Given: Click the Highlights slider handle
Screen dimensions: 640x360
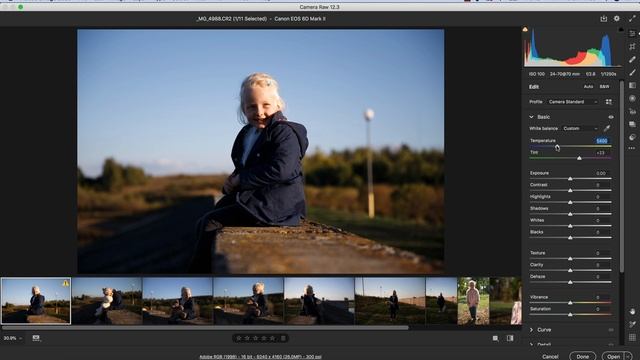Looking at the screenshot, I should [570, 202].
